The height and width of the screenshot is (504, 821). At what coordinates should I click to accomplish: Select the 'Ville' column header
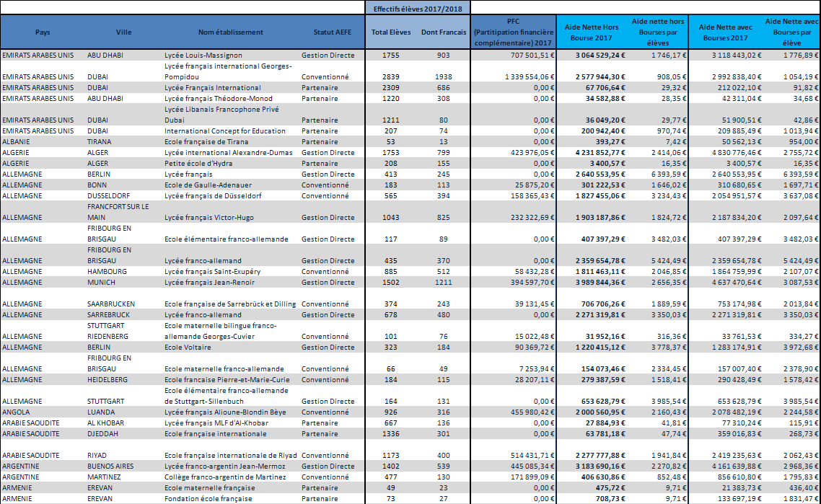click(x=123, y=32)
